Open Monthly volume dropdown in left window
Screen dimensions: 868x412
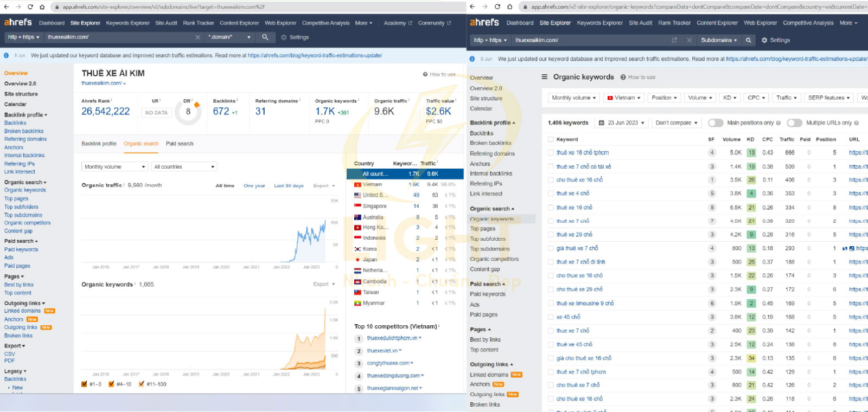coord(114,166)
